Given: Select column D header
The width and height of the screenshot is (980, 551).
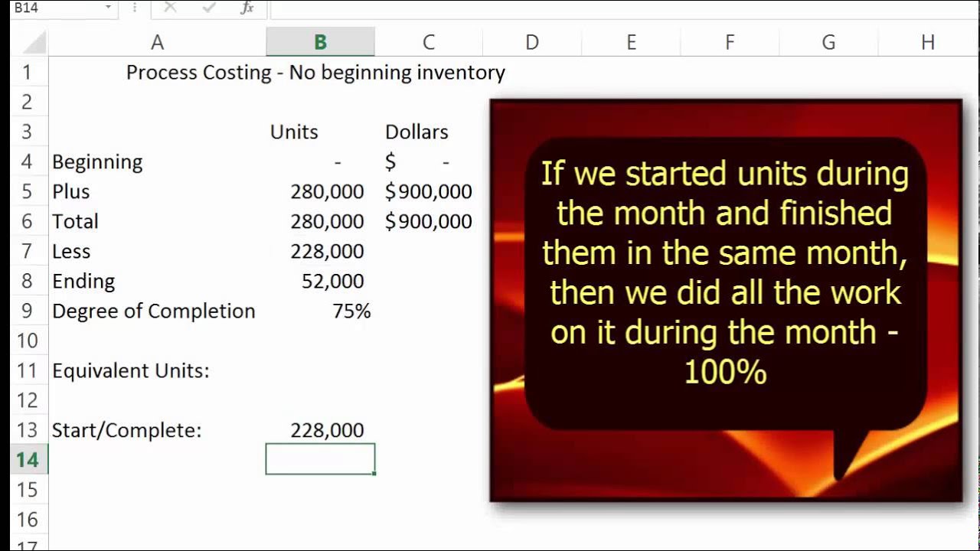Looking at the screenshot, I should click(531, 43).
